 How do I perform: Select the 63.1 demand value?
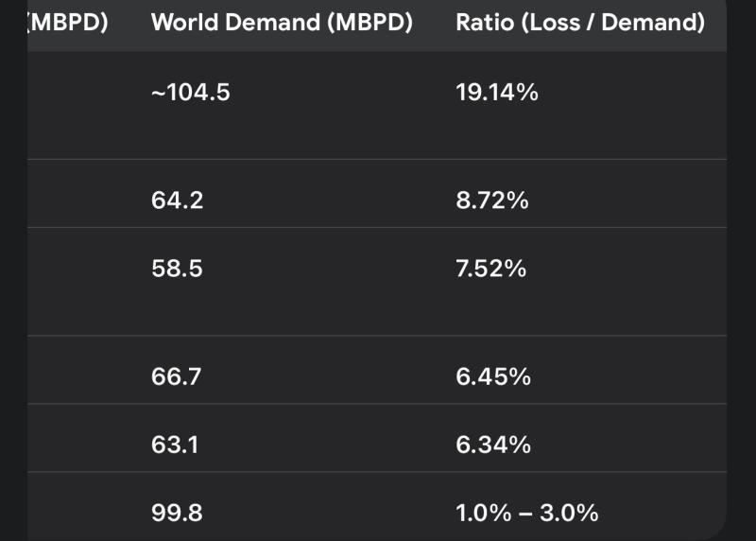click(x=175, y=445)
